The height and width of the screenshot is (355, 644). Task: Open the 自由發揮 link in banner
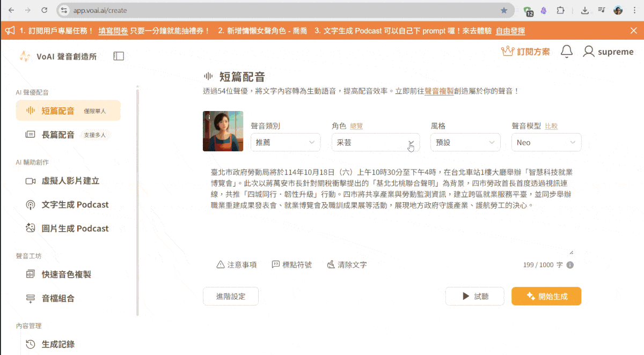pos(510,31)
